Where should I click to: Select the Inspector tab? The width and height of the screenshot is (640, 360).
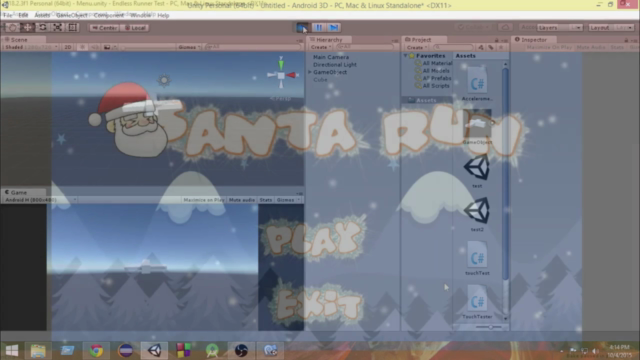pos(531,40)
